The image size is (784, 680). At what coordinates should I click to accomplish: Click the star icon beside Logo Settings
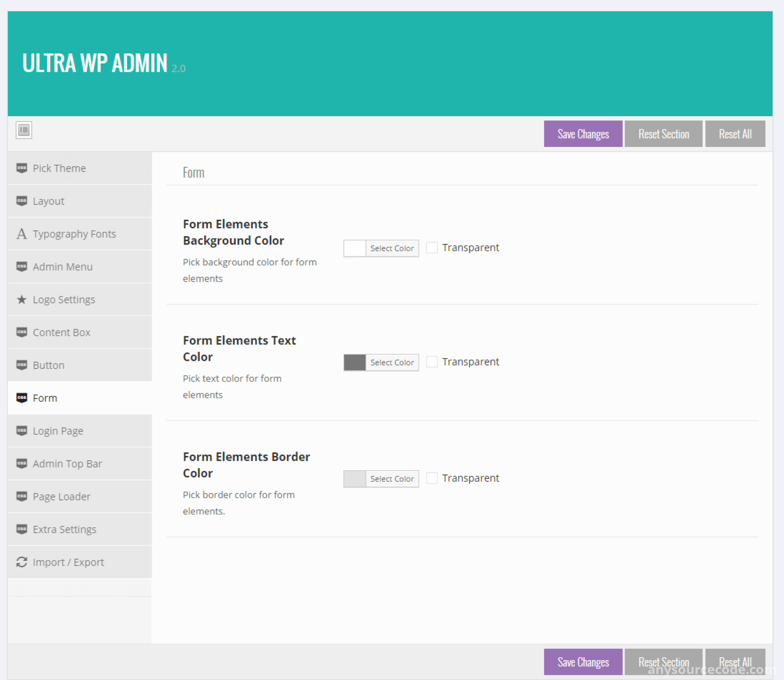pyautogui.click(x=22, y=299)
